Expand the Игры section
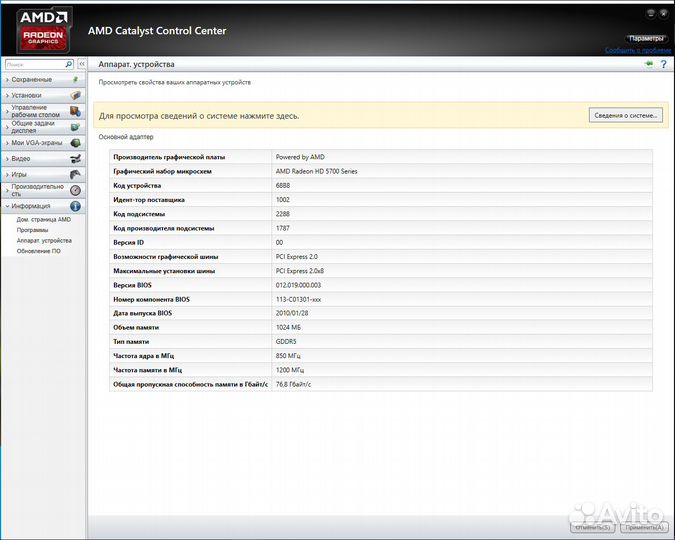The height and width of the screenshot is (540, 675). point(43,174)
